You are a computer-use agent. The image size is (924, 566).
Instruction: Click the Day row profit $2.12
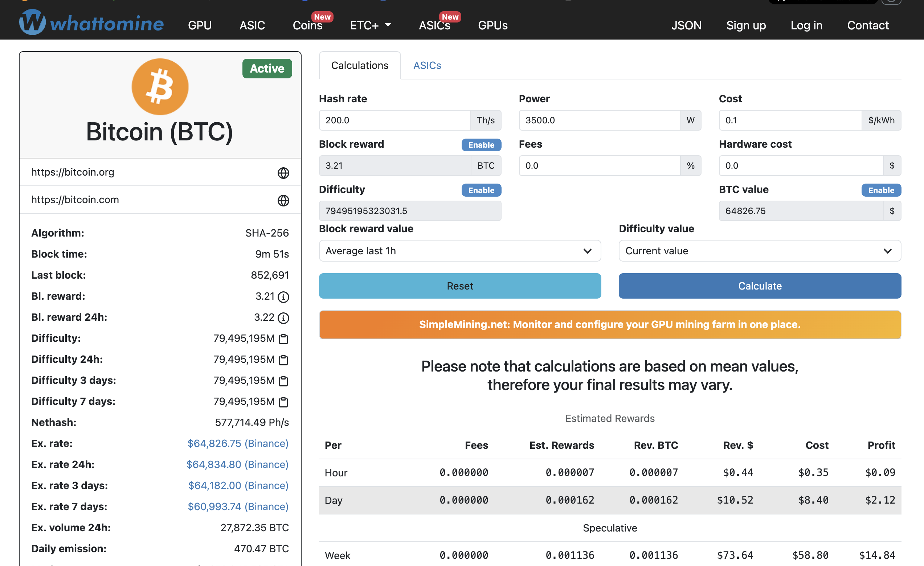pyautogui.click(x=880, y=500)
